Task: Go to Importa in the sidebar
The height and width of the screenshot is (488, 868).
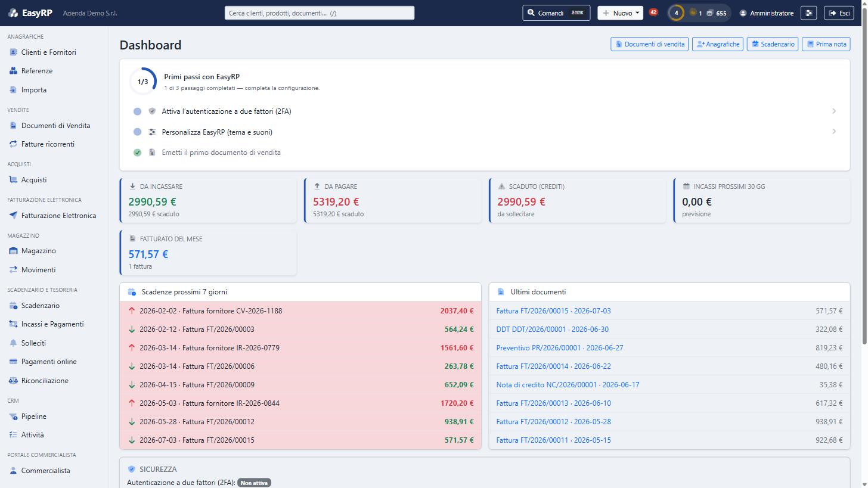Action: (x=34, y=90)
